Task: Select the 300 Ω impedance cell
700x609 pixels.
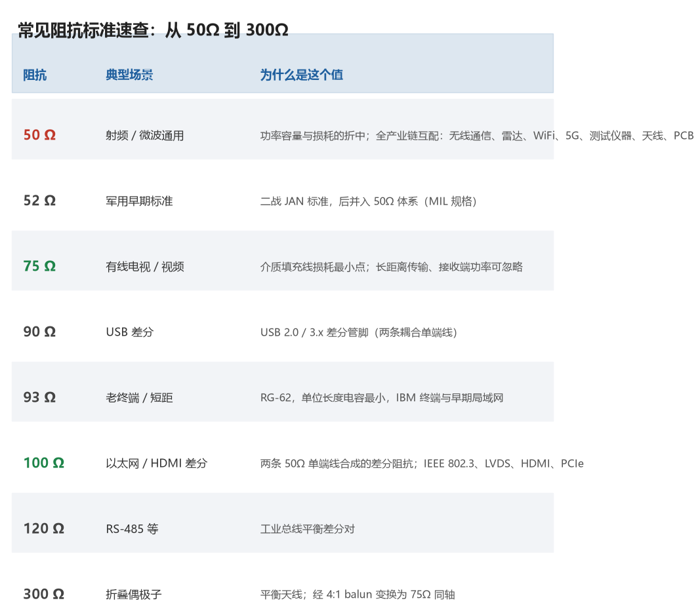Action: [44, 594]
